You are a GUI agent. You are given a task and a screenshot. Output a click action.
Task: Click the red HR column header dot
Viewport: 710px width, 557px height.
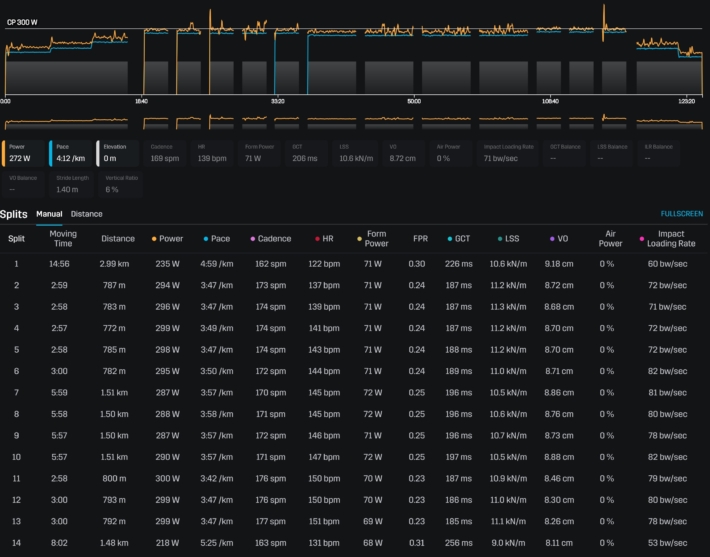(318, 239)
